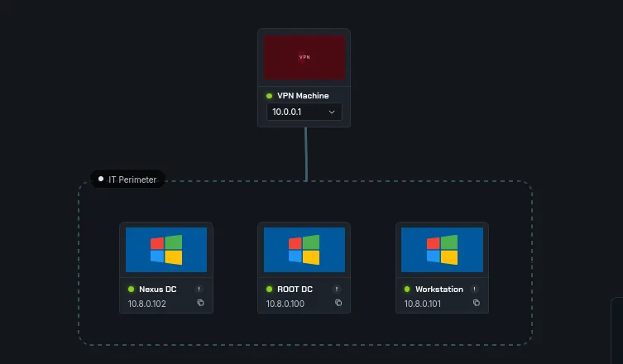Click the green status dot of Workstation
The height and width of the screenshot is (364, 623).
407,290
